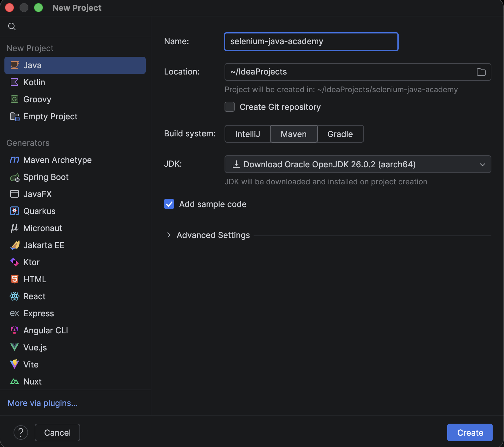504x447 pixels.
Task: Select Nuxt generator label
Action: [32, 382]
